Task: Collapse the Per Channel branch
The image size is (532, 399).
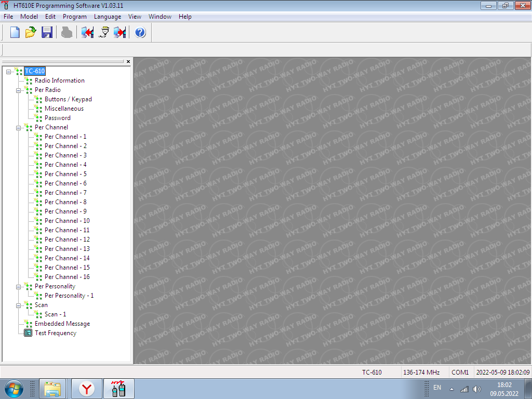Action: click(18, 128)
